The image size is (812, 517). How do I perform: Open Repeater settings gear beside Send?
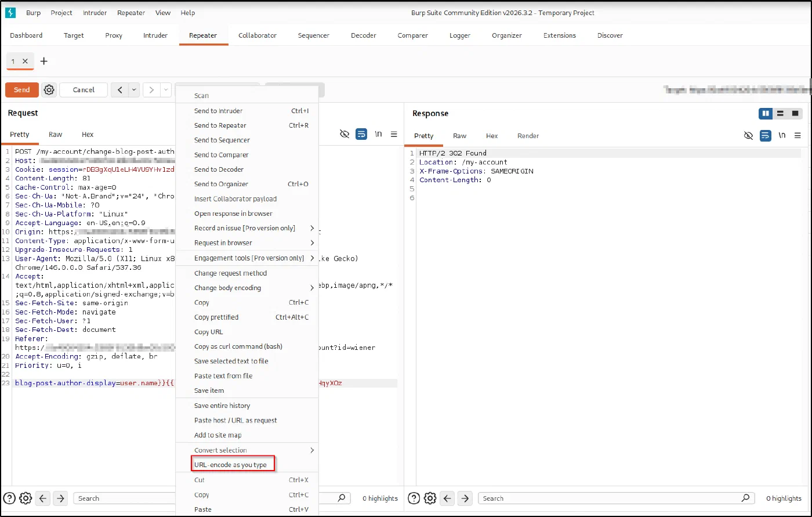pos(49,90)
